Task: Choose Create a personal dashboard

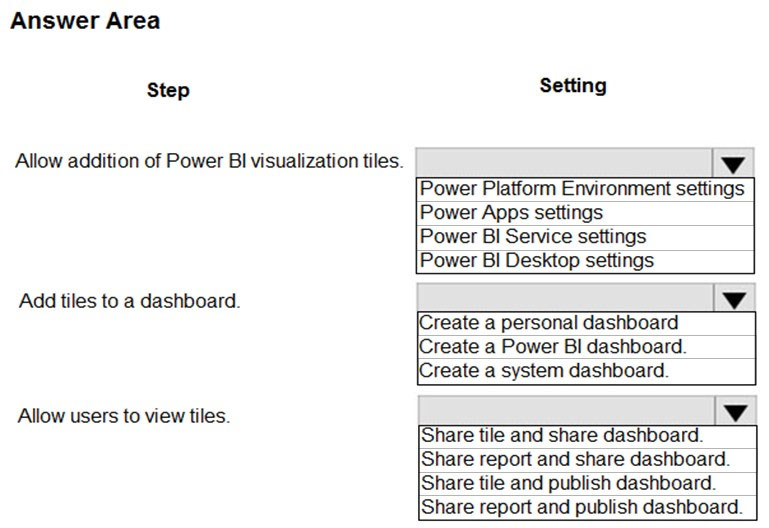Action: [x=586, y=323]
